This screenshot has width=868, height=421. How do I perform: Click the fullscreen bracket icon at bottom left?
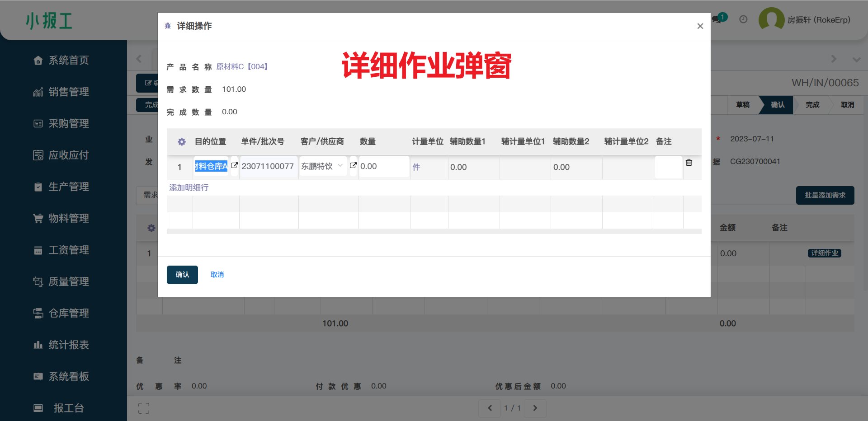click(x=144, y=408)
